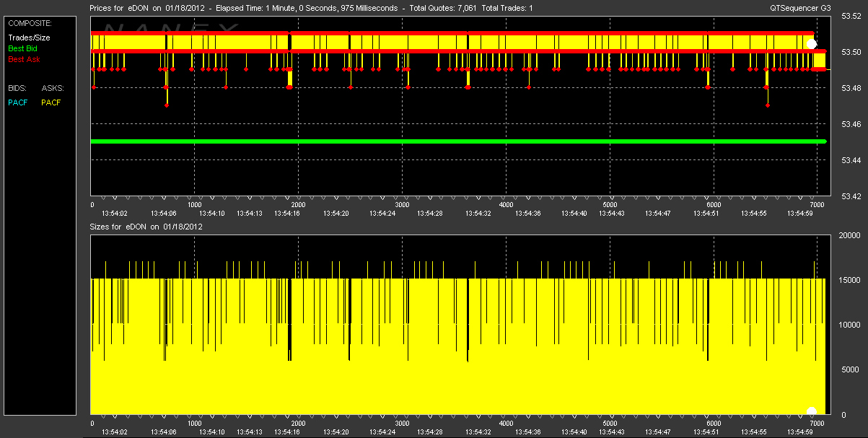Click 13:54:06 time label under Sizes chart
This screenshot has width=868, height=438.
(x=164, y=432)
